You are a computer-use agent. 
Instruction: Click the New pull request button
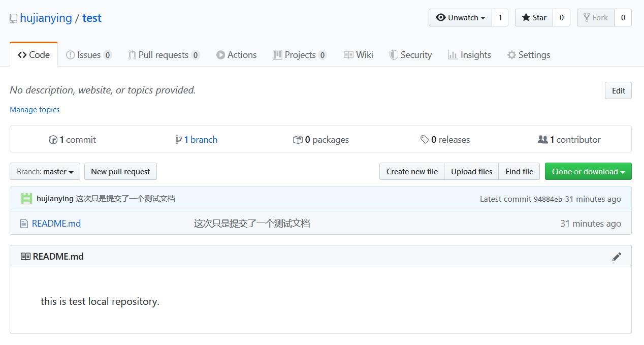pos(120,172)
